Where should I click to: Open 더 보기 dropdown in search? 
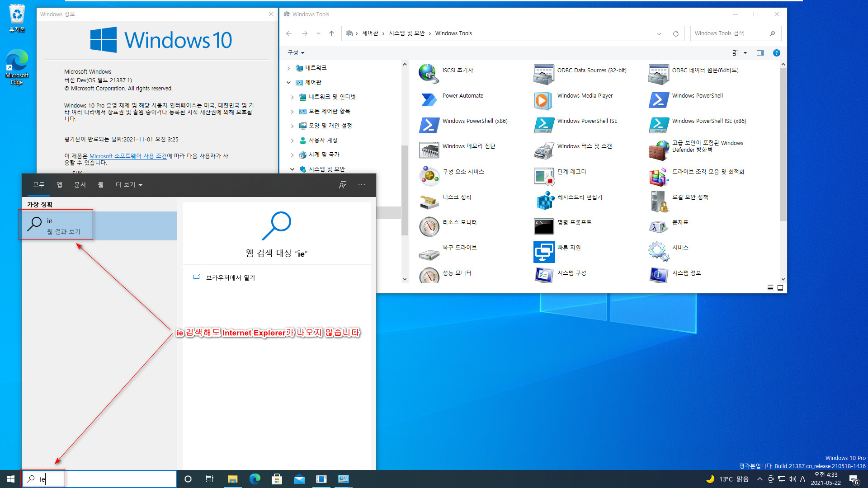point(129,185)
